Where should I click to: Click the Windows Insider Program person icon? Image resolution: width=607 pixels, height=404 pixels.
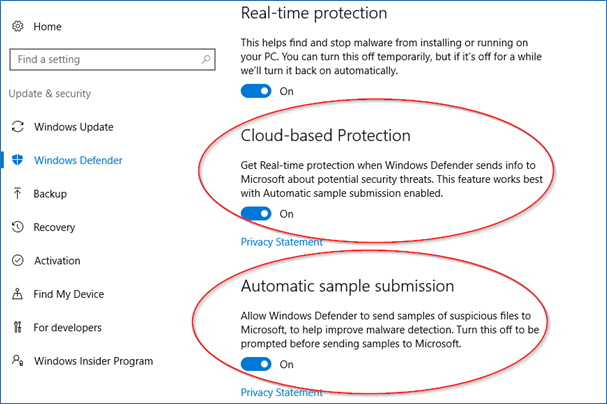pyautogui.click(x=17, y=361)
